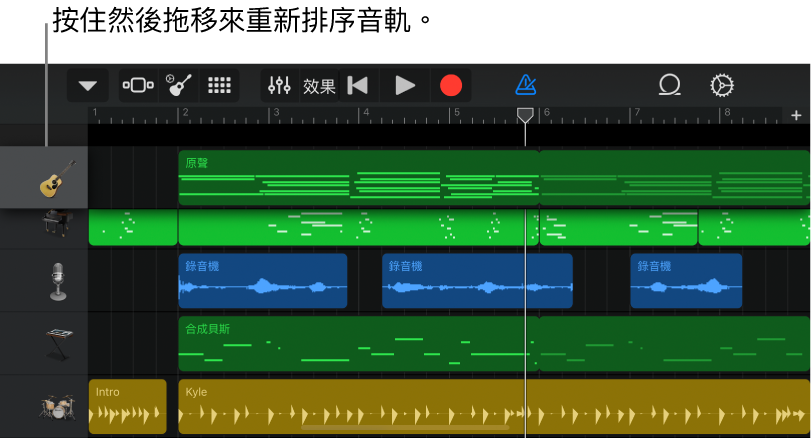Screen dimensions: 811x439
Task: Select the first piano region before bar 2
Action: click(133, 228)
